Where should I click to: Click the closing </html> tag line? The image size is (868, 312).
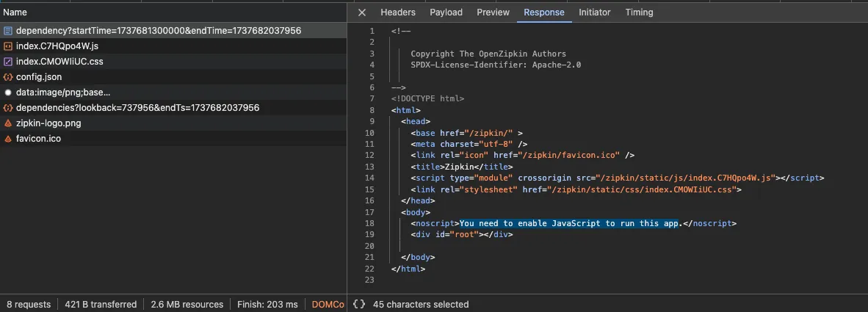pyautogui.click(x=408, y=269)
